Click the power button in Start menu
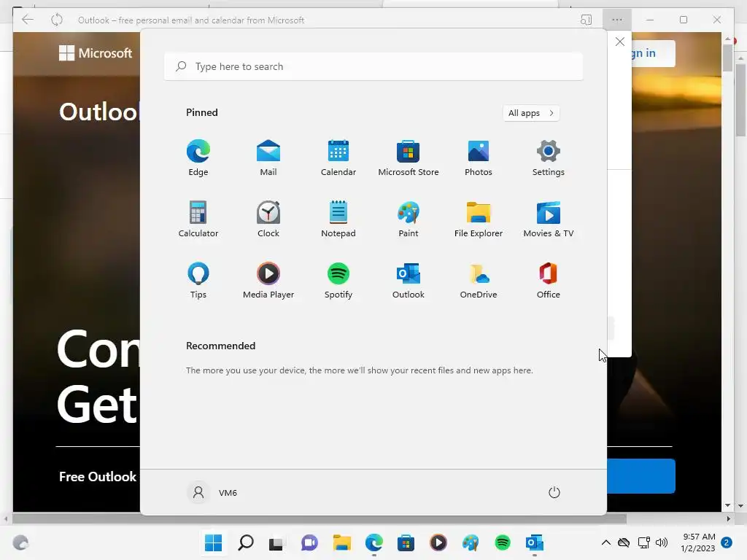 tap(554, 492)
